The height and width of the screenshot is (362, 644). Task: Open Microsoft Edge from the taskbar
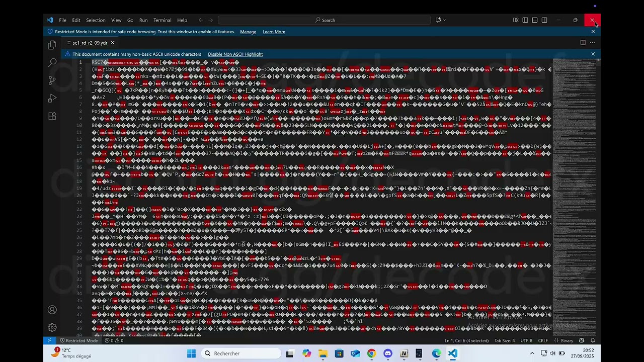click(436, 353)
